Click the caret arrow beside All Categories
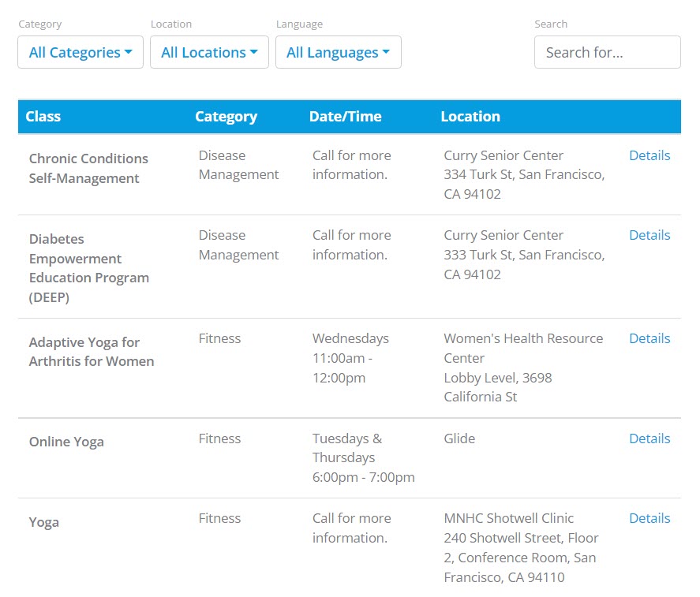 tap(129, 52)
